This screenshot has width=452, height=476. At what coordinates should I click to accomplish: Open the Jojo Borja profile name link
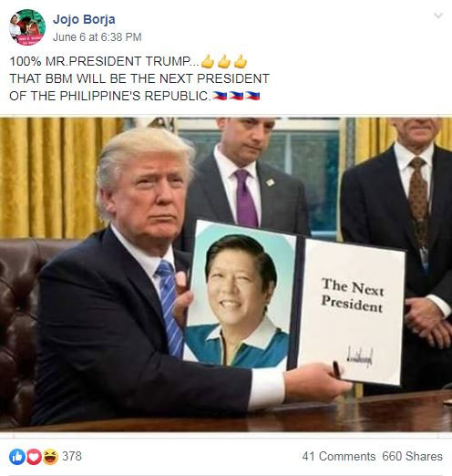pos(84,20)
